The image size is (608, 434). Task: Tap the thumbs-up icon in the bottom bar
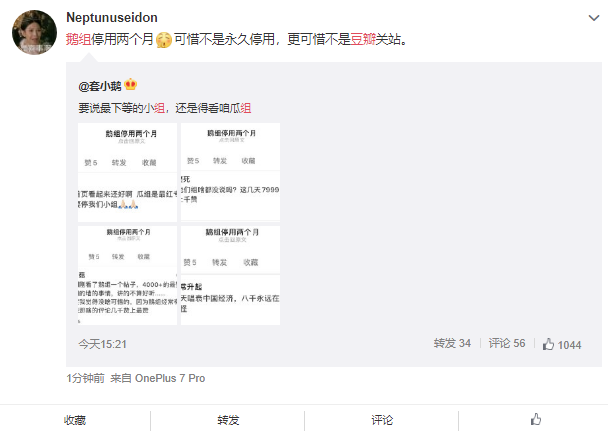tap(535, 419)
